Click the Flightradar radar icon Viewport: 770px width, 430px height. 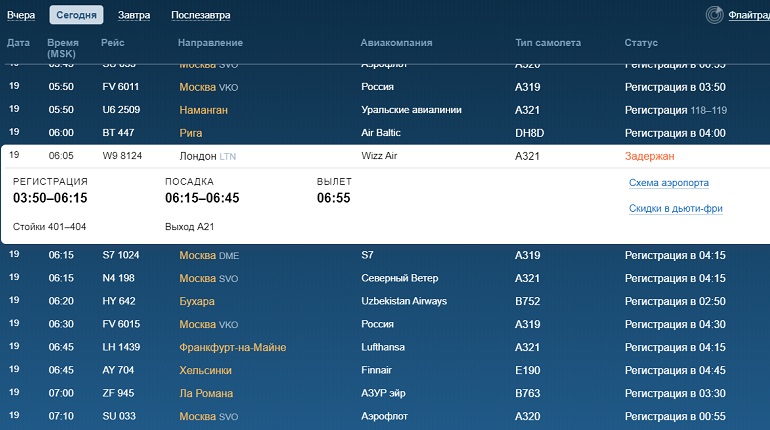[714, 15]
